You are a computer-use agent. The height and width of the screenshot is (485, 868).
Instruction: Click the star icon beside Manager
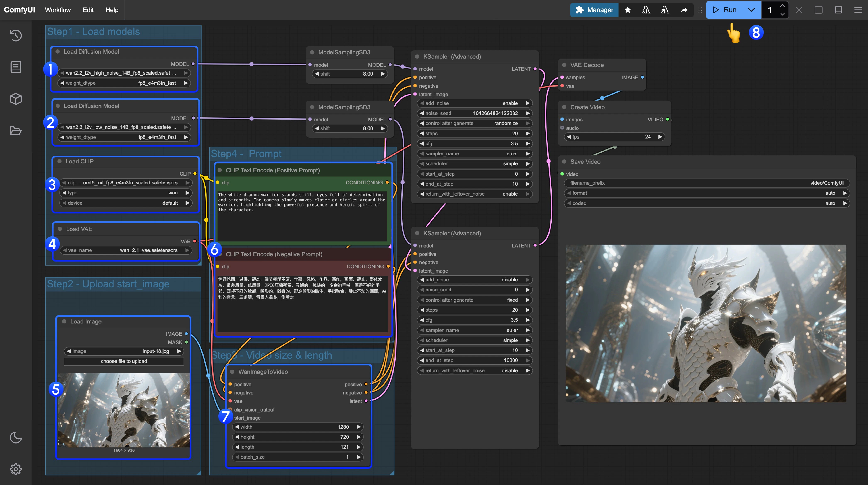pos(627,10)
